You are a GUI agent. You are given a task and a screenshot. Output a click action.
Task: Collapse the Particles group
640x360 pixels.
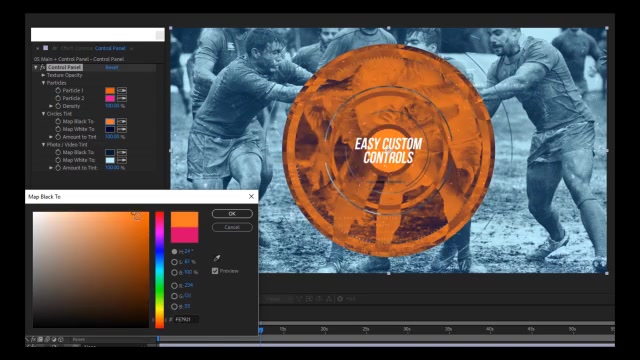(x=43, y=83)
